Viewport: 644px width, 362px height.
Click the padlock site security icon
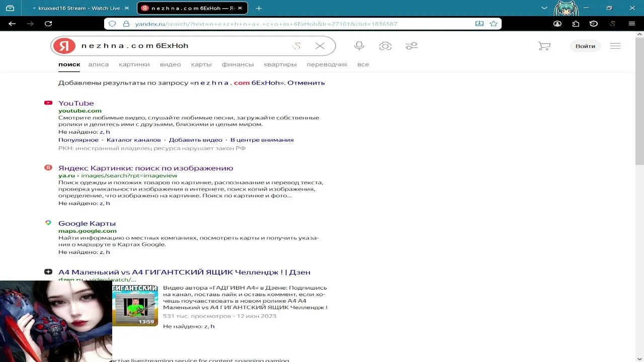126,24
